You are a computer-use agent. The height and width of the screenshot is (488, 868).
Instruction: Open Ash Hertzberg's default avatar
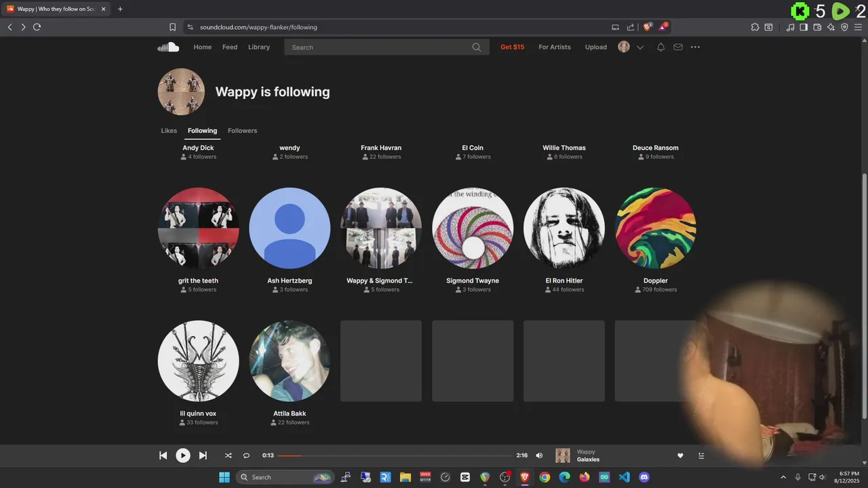tap(290, 228)
